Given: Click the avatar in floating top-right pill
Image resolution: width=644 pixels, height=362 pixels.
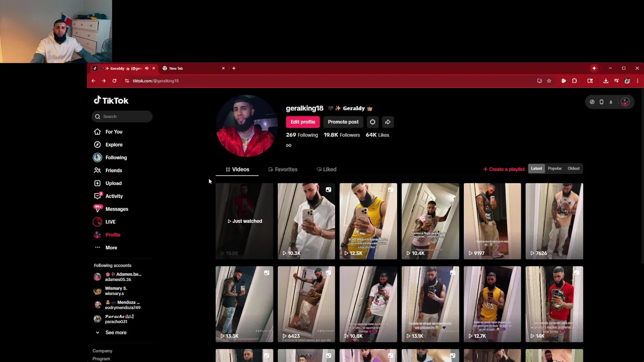Looking at the screenshot, I should click(625, 102).
